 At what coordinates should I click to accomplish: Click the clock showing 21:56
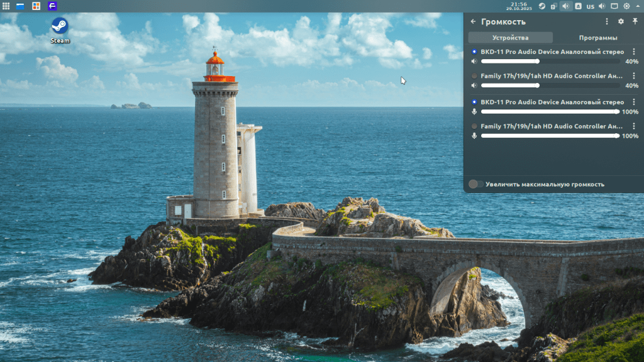click(519, 6)
